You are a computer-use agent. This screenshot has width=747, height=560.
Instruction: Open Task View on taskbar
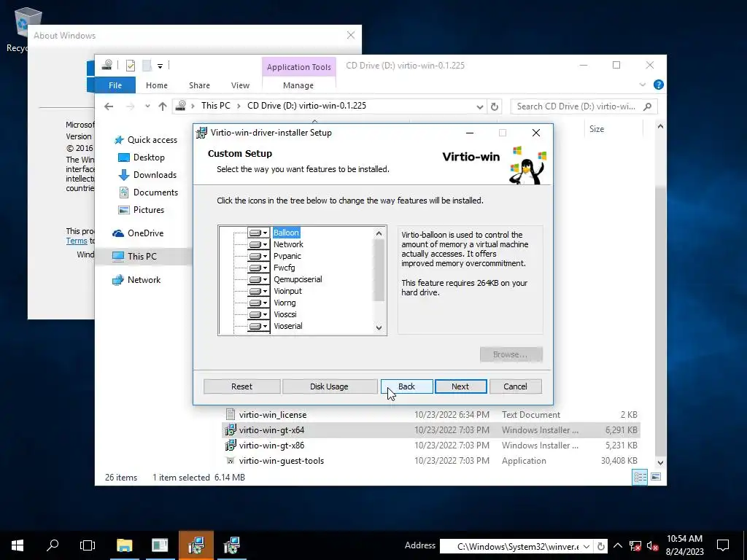tap(88, 545)
